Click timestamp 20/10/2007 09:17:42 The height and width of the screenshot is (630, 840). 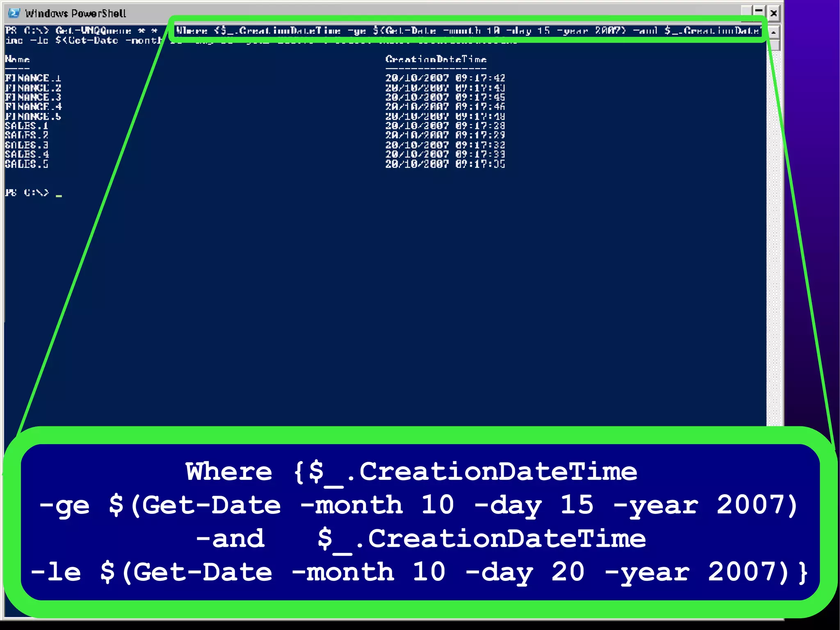445,78
